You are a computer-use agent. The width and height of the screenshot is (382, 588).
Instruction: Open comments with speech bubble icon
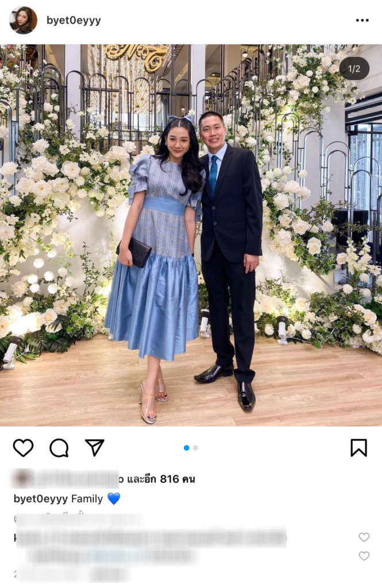59,448
